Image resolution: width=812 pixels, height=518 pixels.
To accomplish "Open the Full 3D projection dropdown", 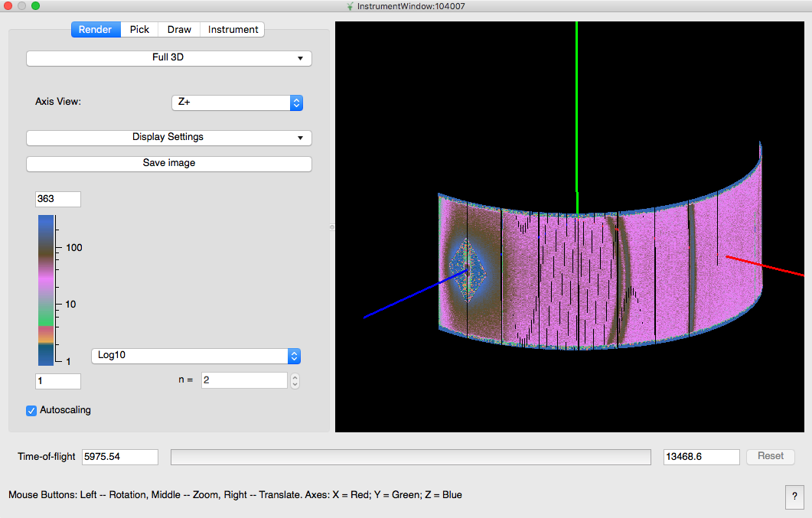I will tap(168, 57).
